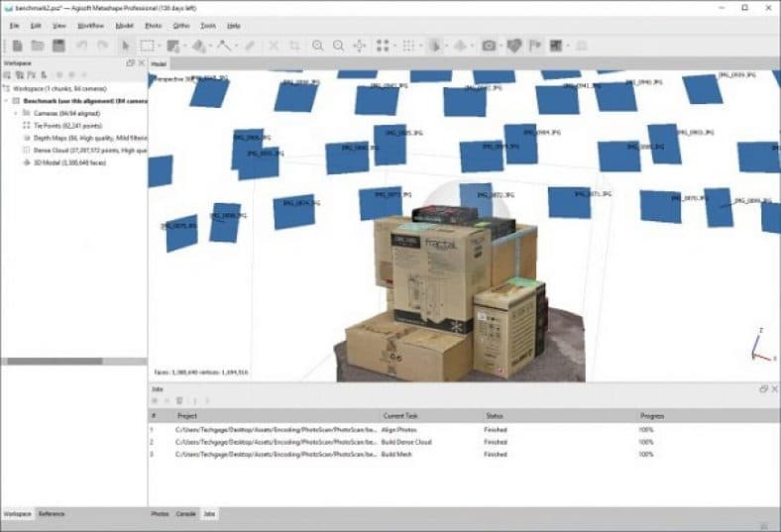Switch to the Console tab
The width and height of the screenshot is (781, 532).
[x=185, y=513]
